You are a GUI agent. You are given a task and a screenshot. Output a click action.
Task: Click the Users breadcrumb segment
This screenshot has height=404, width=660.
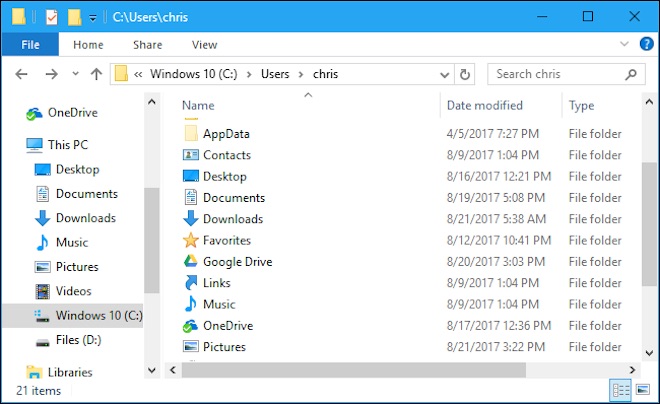point(275,74)
